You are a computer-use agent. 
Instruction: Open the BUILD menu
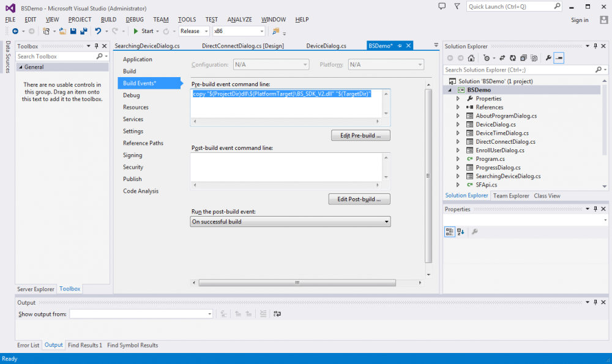point(108,20)
